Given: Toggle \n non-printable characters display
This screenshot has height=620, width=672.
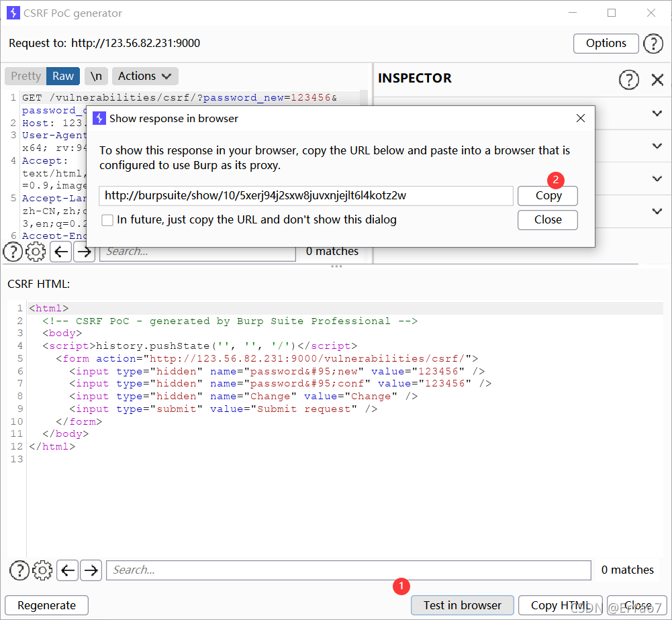Looking at the screenshot, I should 96,76.
